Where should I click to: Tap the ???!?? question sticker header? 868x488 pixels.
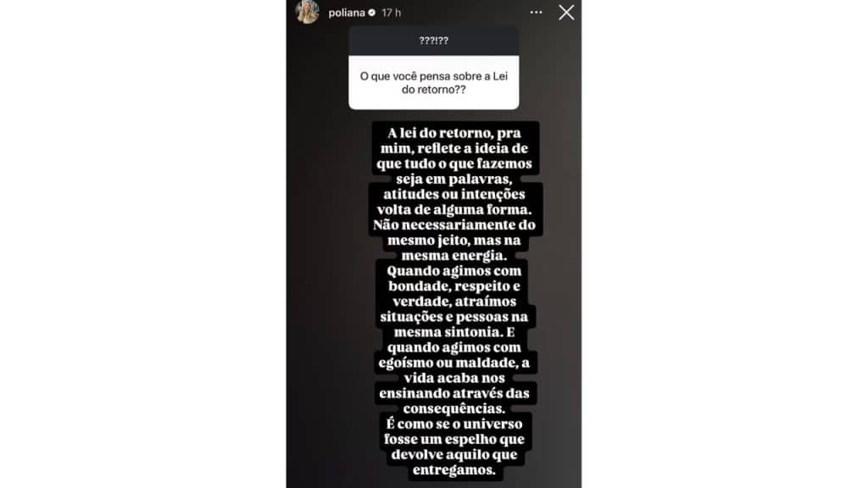(x=433, y=41)
